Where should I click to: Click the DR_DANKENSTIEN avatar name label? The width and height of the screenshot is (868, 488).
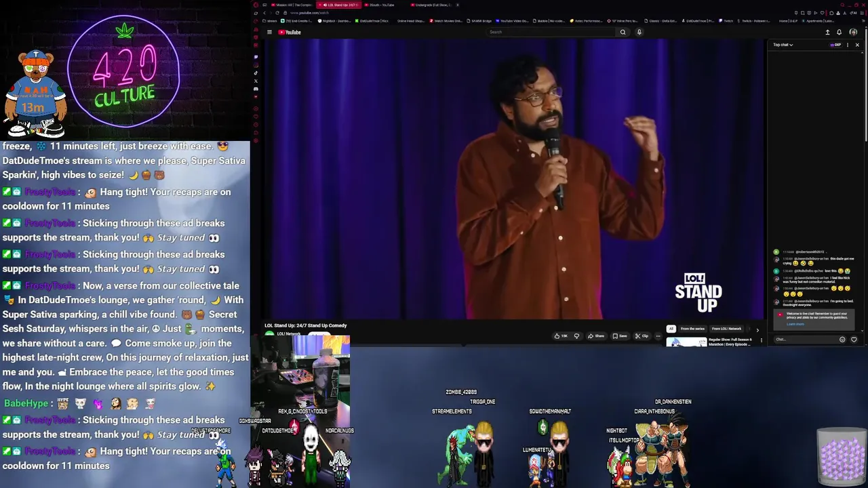pyautogui.click(x=673, y=402)
